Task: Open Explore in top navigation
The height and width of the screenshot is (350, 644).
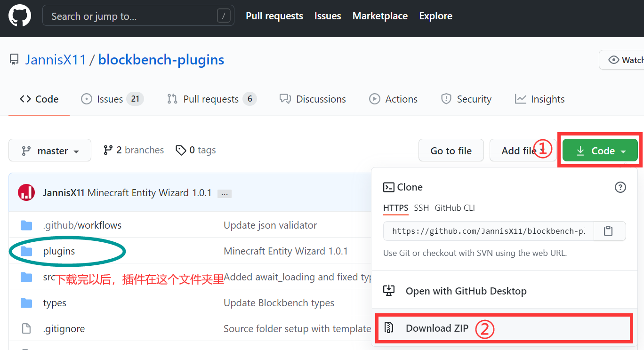Action: (x=436, y=16)
